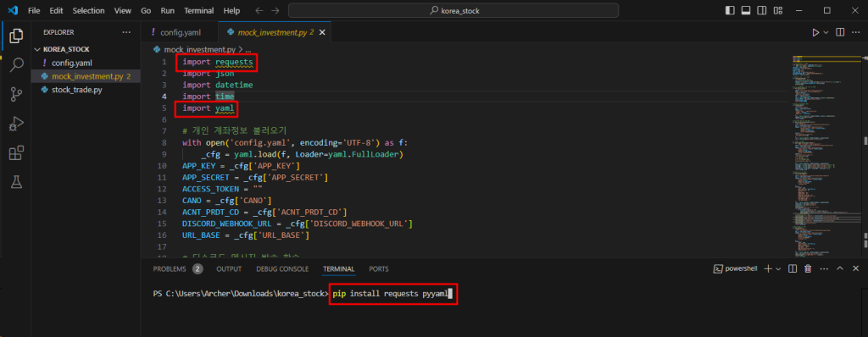Select the TERMINAL panel tab
The width and height of the screenshot is (868, 337).
[x=339, y=269]
